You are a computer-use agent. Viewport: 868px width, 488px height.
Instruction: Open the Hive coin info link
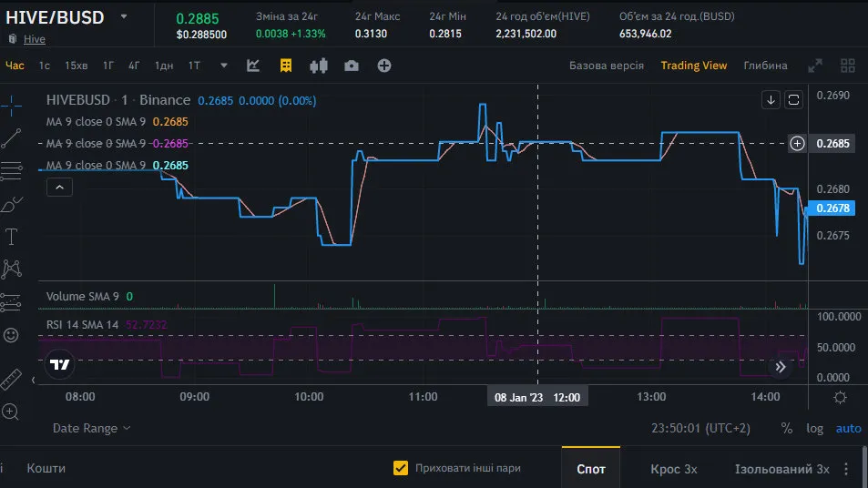coord(35,39)
